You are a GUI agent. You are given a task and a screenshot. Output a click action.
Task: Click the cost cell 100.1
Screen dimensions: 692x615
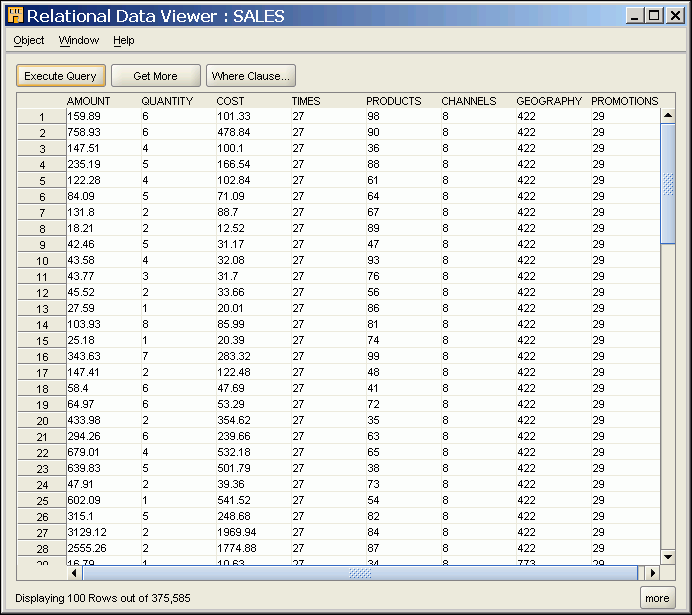[254, 148]
